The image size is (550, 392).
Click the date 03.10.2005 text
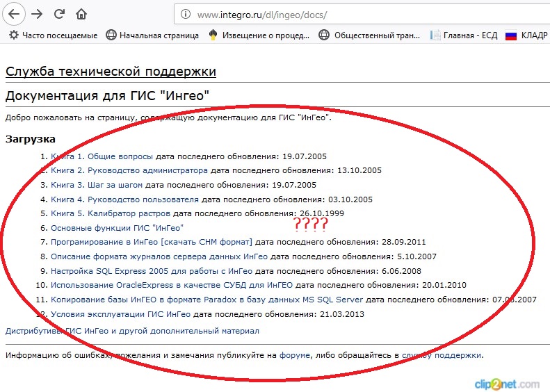point(350,199)
